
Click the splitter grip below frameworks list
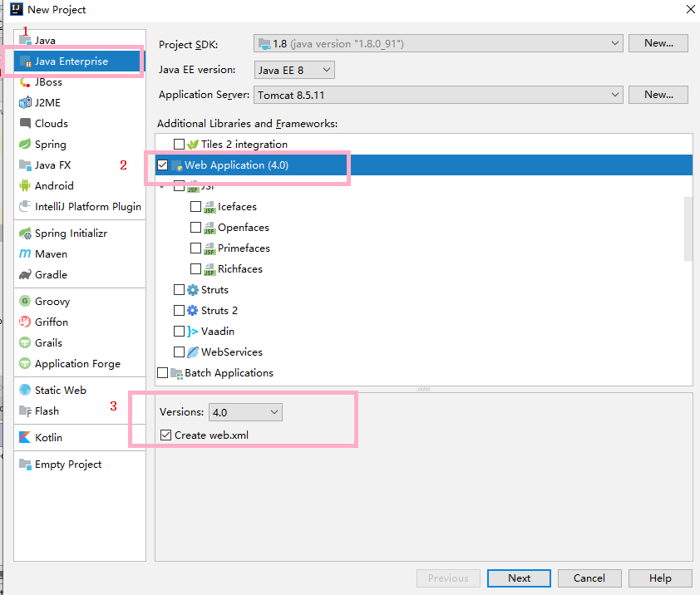point(424,389)
